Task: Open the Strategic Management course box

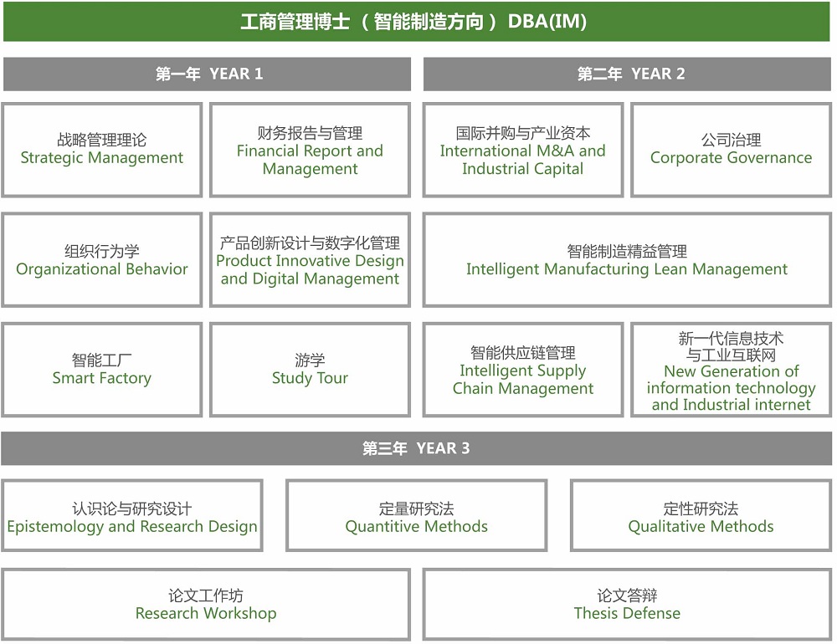Action: pos(102,150)
